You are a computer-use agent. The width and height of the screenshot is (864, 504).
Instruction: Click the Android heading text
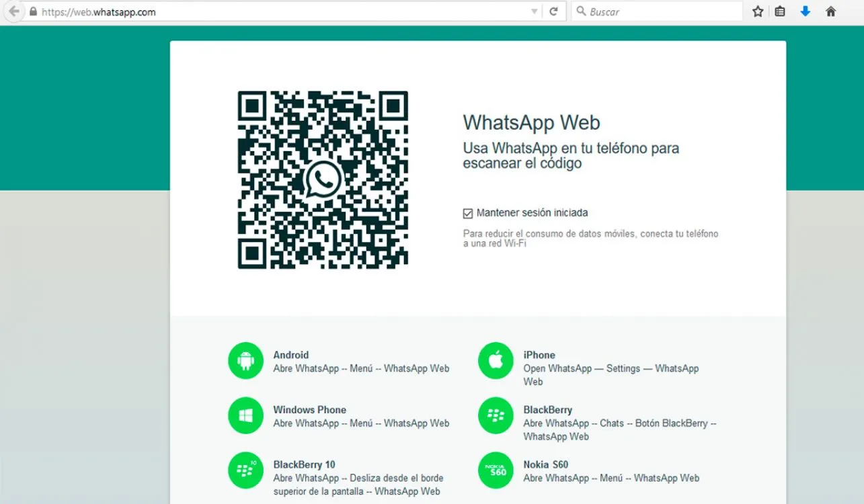290,355
